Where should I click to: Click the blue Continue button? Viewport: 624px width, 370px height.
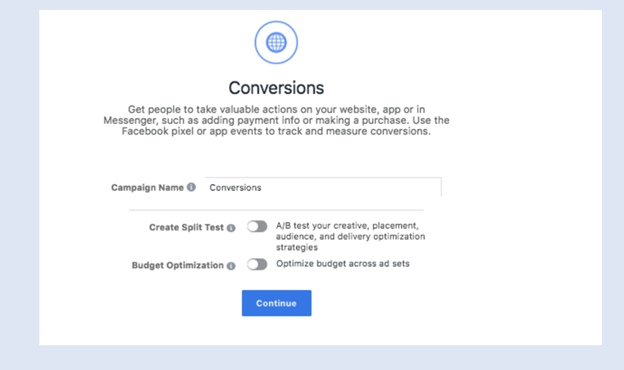click(277, 303)
